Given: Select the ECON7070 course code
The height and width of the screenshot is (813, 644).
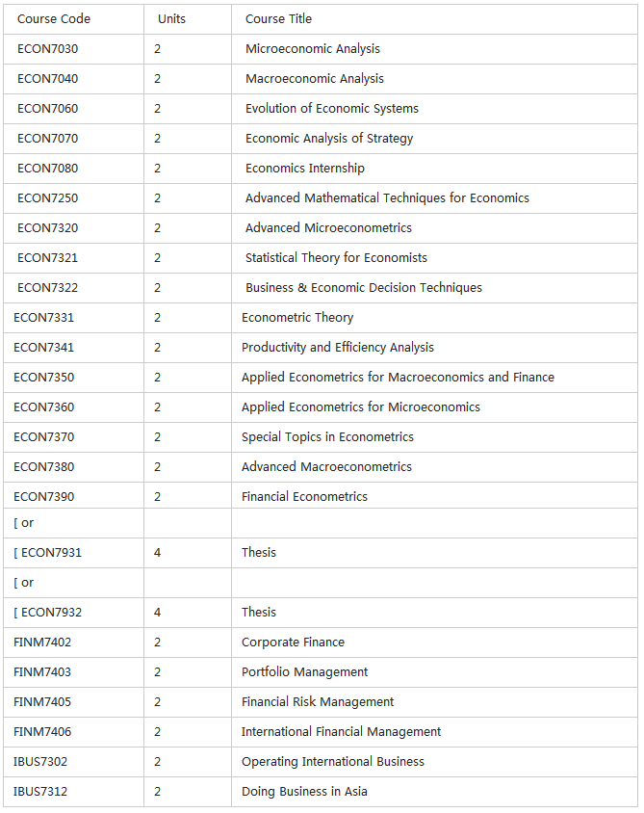Looking at the screenshot, I should tap(47, 139).
